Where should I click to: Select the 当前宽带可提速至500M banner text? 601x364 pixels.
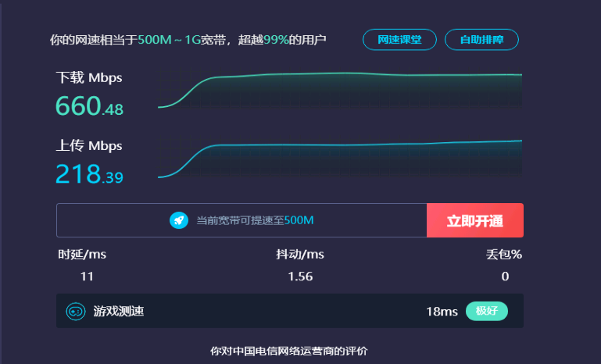coord(255,220)
